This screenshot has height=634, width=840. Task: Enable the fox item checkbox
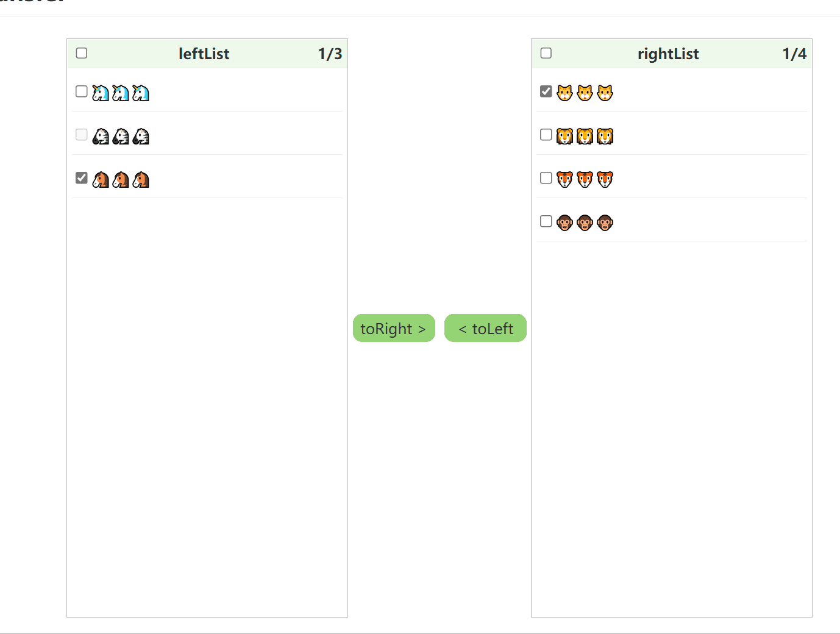click(546, 178)
